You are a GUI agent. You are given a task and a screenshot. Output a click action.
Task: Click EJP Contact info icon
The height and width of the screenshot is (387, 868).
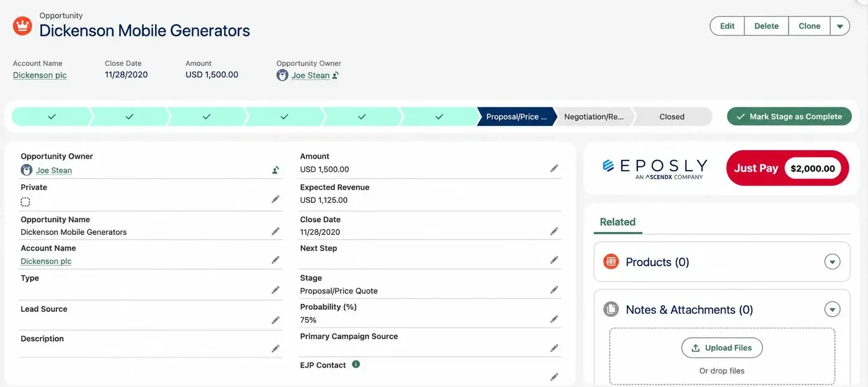click(x=356, y=365)
